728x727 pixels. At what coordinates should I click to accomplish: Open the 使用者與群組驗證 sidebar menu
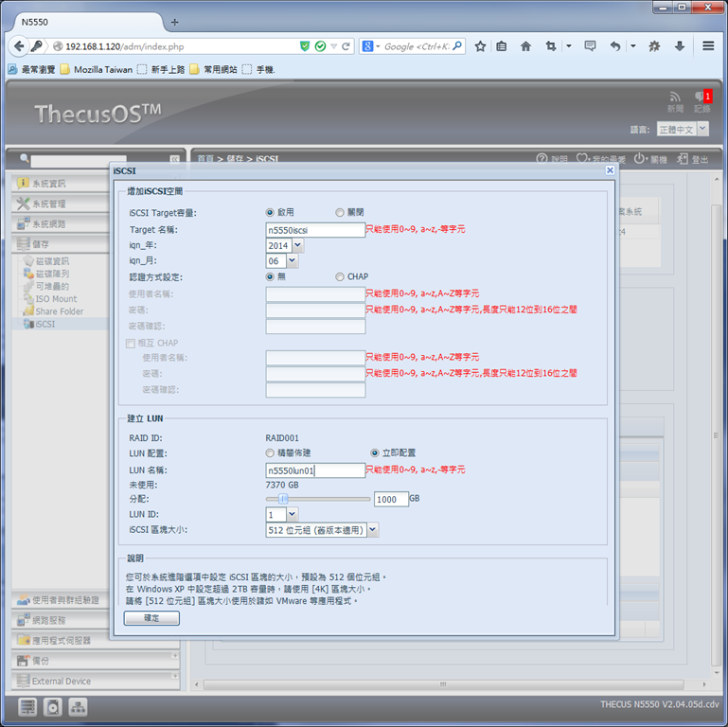[x=62, y=600]
